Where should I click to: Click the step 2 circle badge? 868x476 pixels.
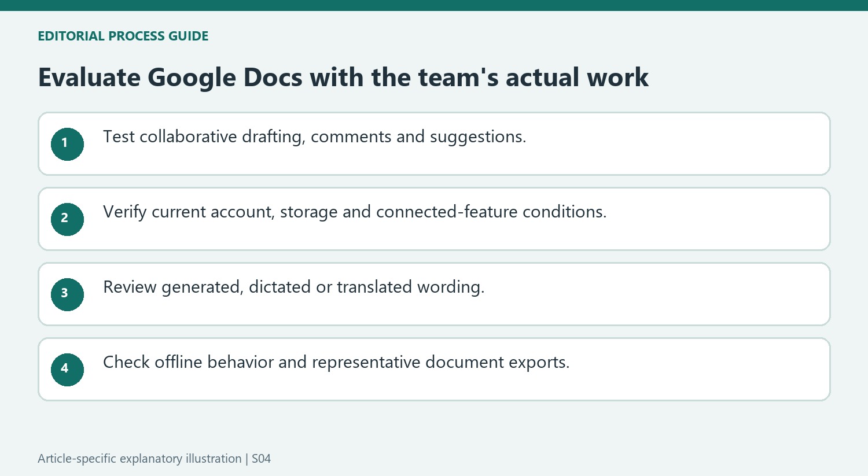point(67,219)
